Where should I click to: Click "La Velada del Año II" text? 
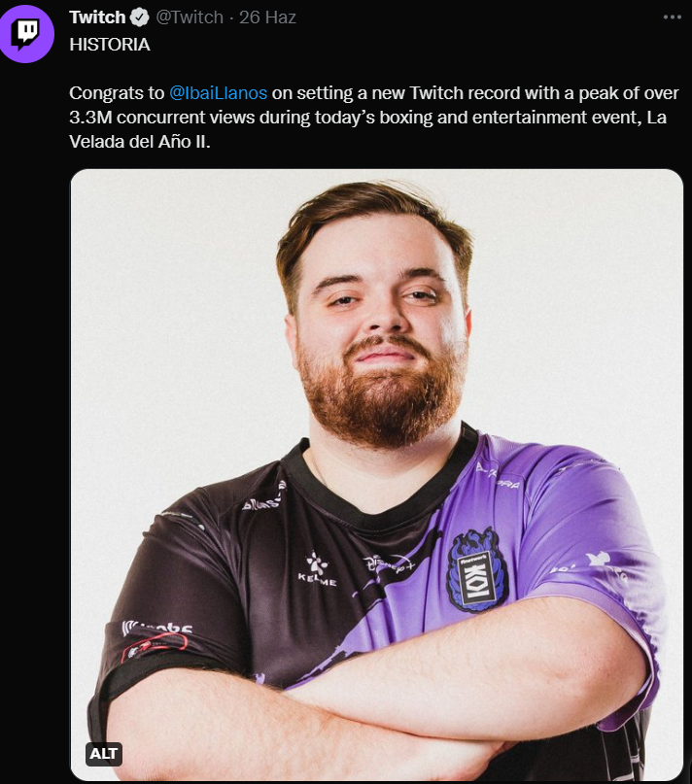pos(367,129)
